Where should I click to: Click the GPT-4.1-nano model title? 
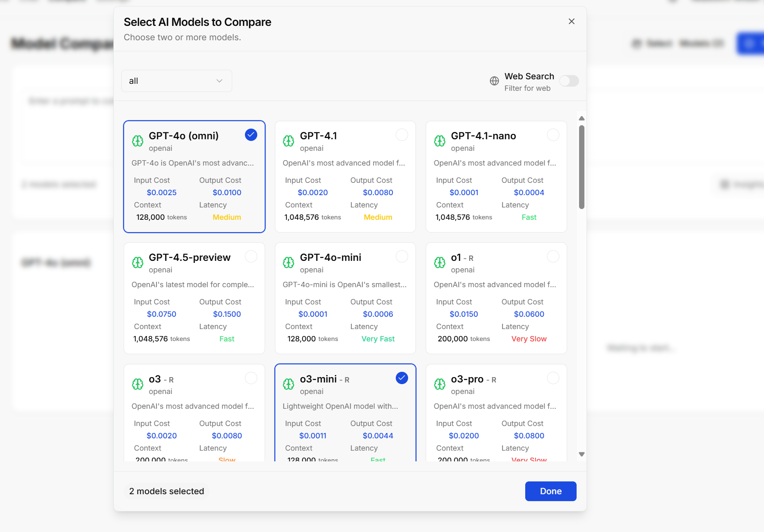tap(483, 136)
